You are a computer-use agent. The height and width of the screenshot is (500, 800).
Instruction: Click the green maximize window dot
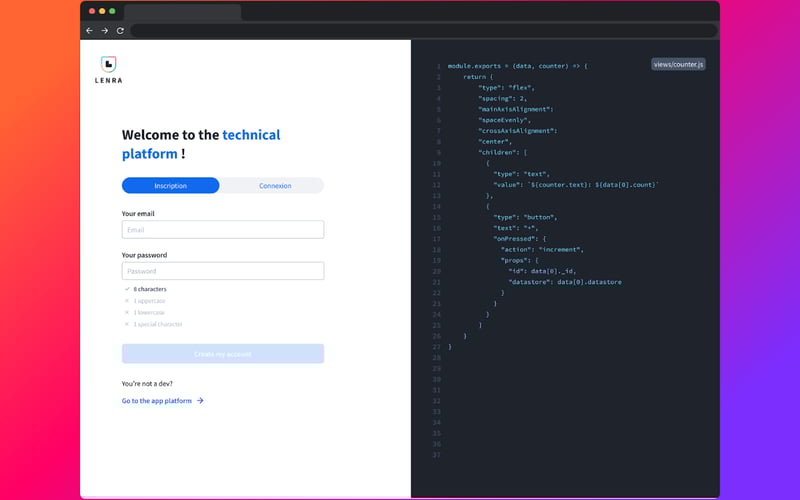tap(112, 11)
